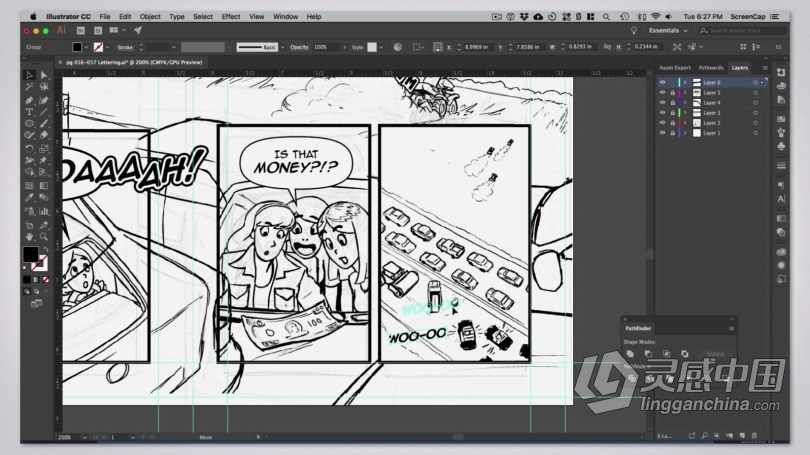Select the Shape Builder tool
Screen dimensions: 810x455
[x=29, y=172]
